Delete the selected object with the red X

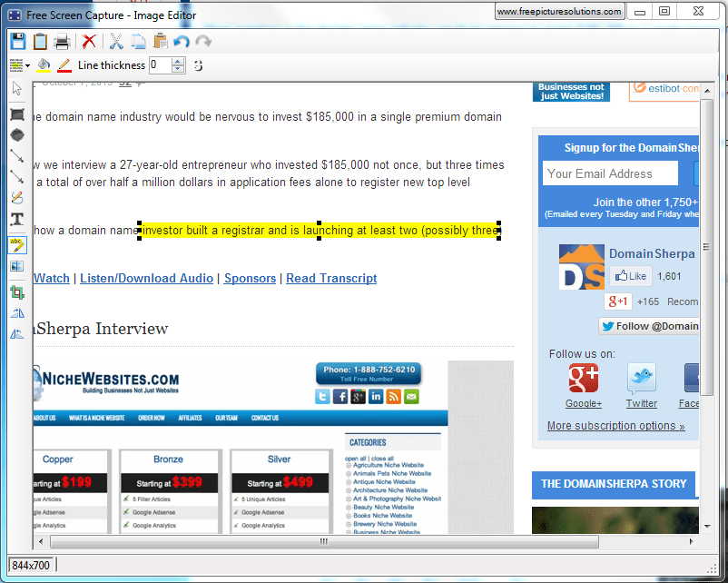[x=89, y=42]
